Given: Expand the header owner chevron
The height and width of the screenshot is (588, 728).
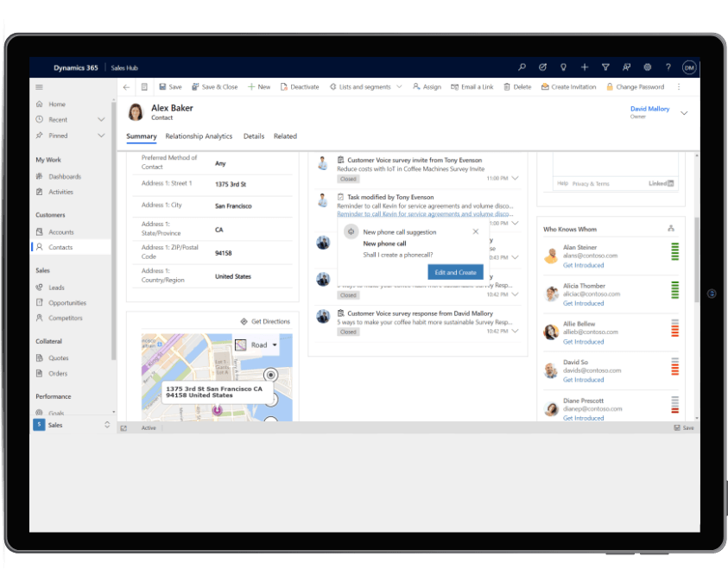Looking at the screenshot, I should (684, 113).
